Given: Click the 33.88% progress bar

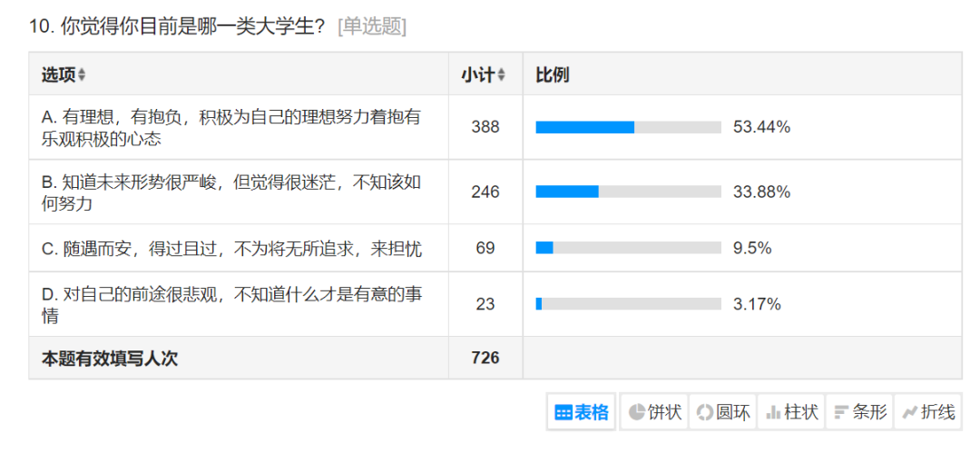Looking at the screenshot, I should pos(628,192).
